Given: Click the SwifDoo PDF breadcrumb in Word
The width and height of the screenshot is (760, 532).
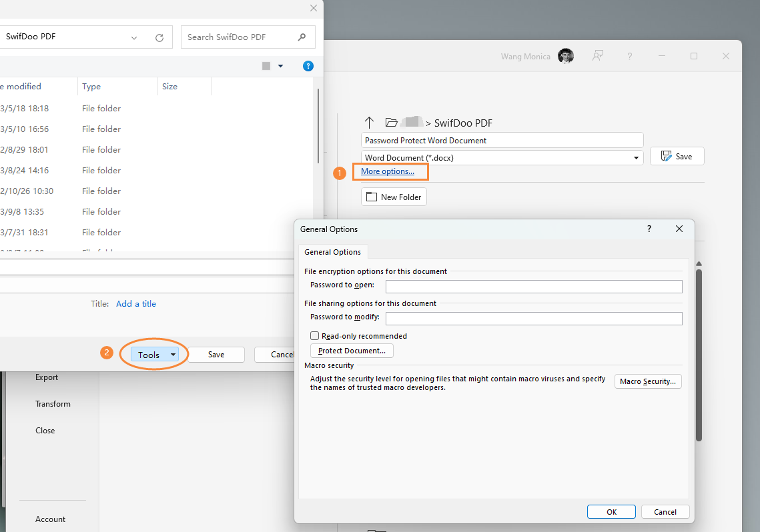Looking at the screenshot, I should (463, 123).
